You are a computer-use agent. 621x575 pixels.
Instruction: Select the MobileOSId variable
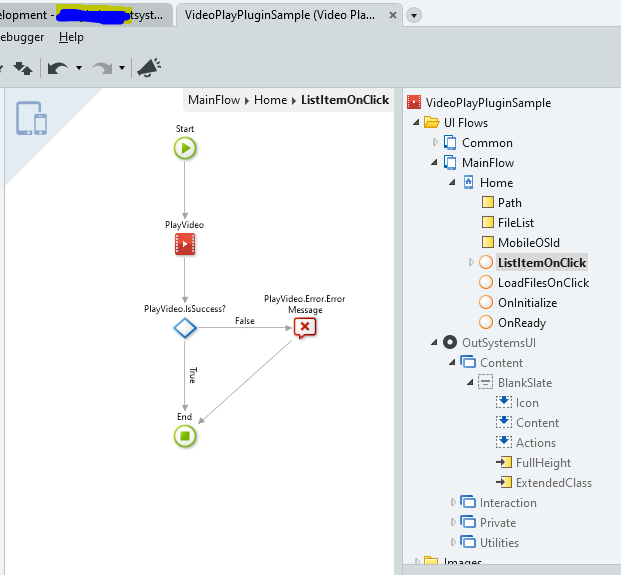[529, 243]
